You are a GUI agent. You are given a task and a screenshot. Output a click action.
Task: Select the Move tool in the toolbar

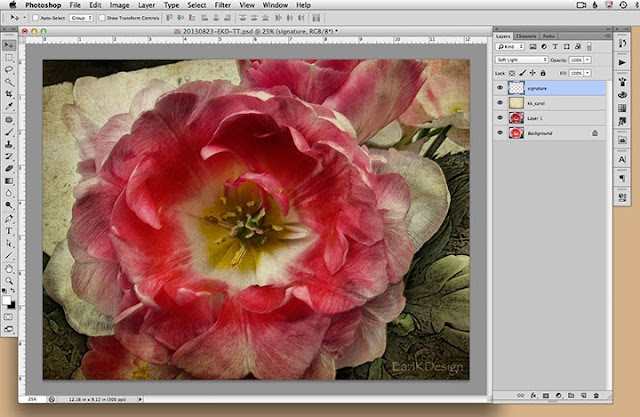[x=9, y=45]
